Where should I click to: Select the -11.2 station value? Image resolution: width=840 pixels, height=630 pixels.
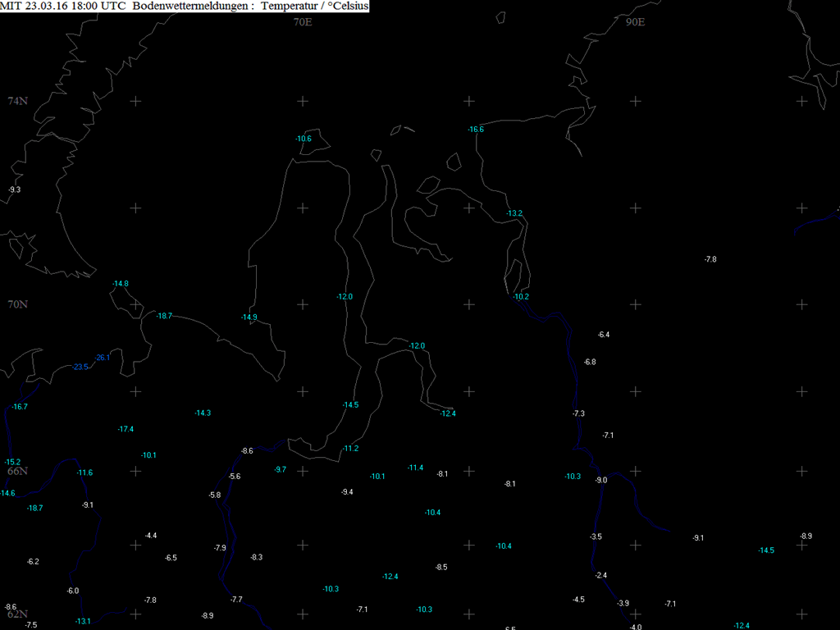(350, 449)
